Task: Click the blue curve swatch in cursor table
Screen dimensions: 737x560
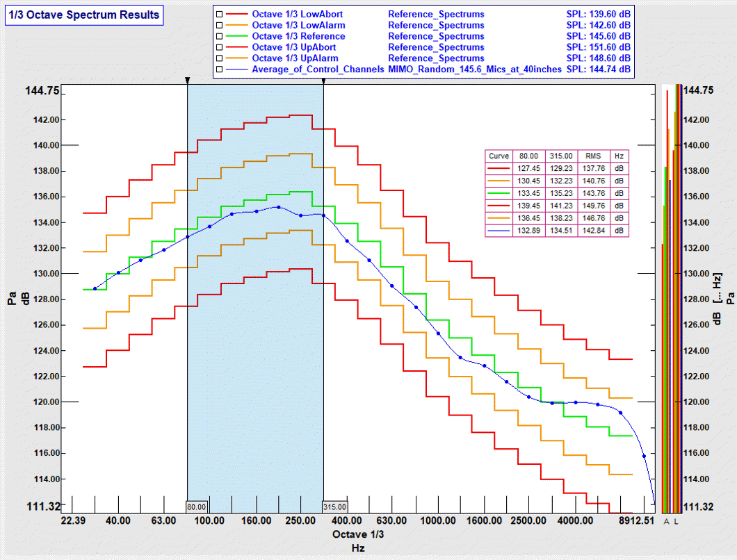Action: (x=499, y=231)
